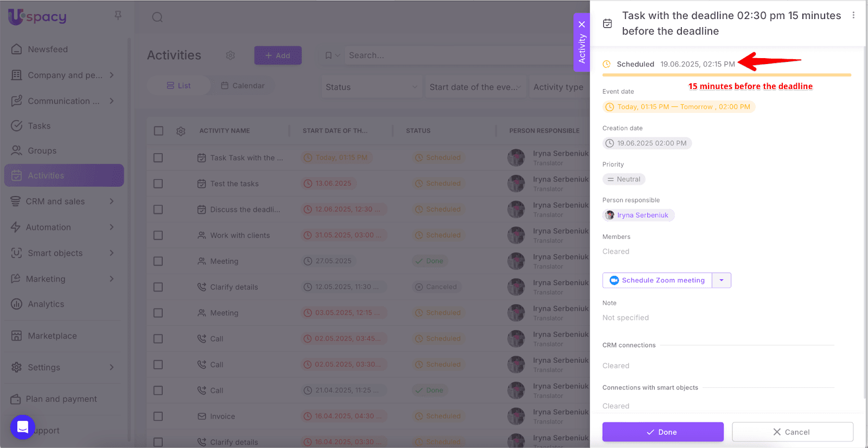Open Activities settings gear icon

(x=231, y=55)
